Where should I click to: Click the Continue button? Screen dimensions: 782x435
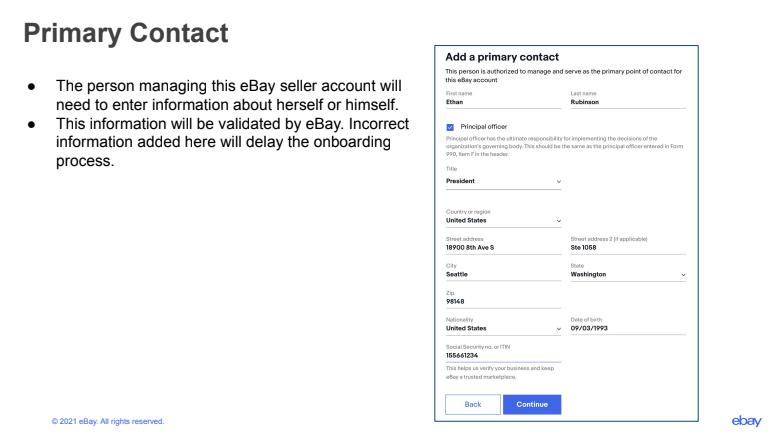pos(532,405)
